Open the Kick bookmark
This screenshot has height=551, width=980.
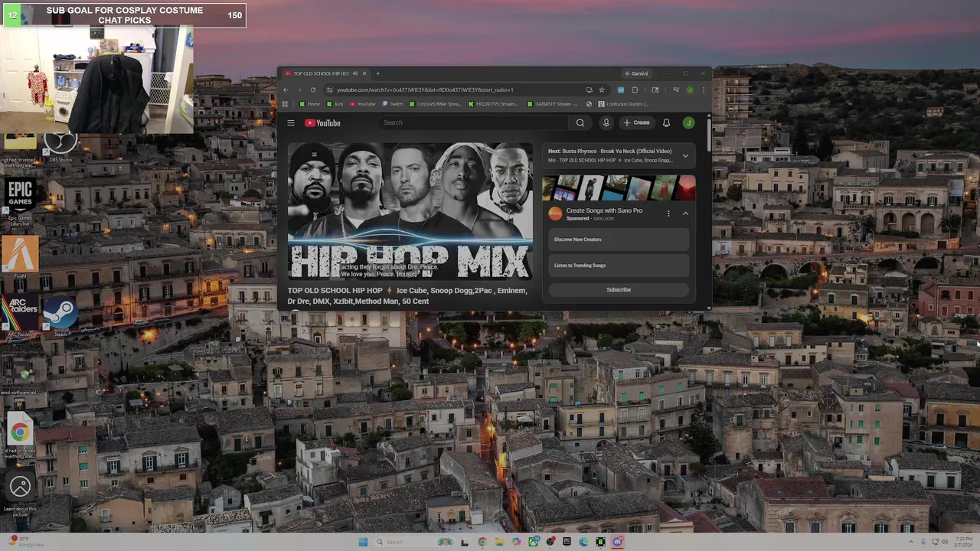coord(335,104)
